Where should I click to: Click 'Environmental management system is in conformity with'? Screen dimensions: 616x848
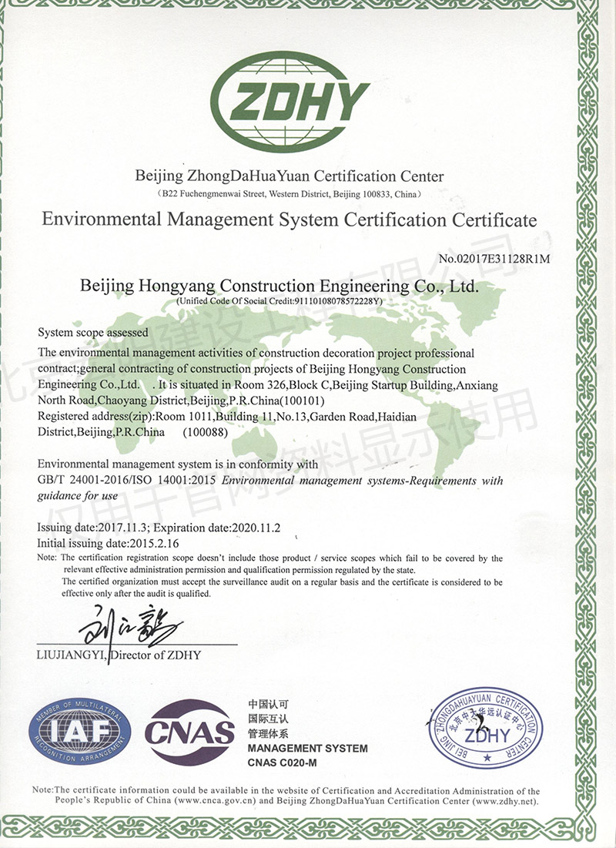[178, 464]
